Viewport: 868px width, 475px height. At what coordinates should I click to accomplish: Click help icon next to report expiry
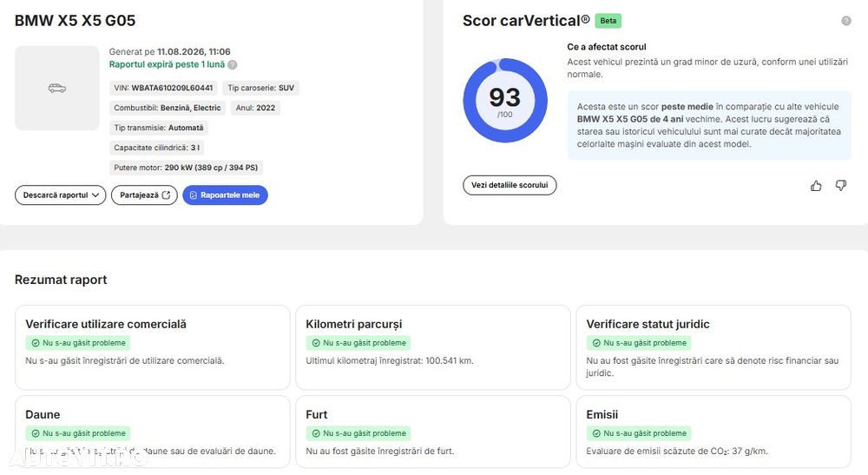tap(233, 64)
